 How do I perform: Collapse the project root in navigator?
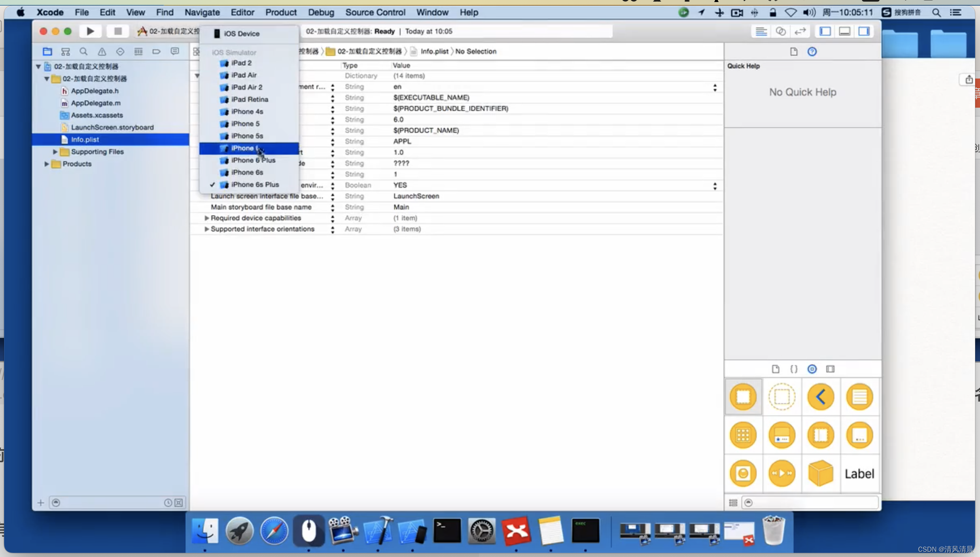[38, 66]
